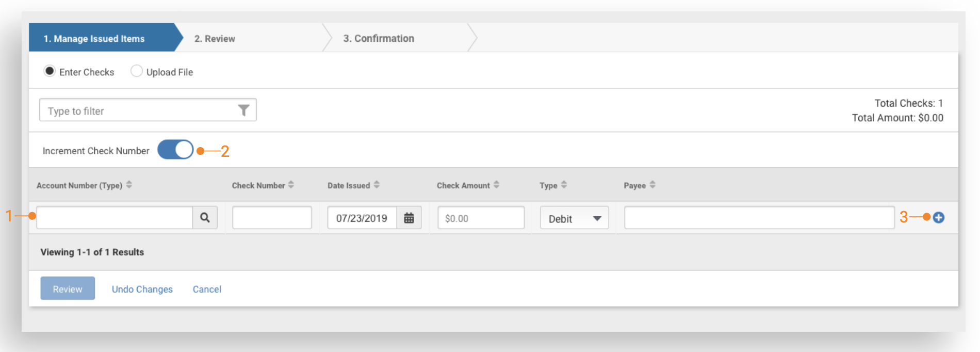Click the account number search magnifier icon
This screenshot has height=352, width=980.
pyautogui.click(x=205, y=218)
